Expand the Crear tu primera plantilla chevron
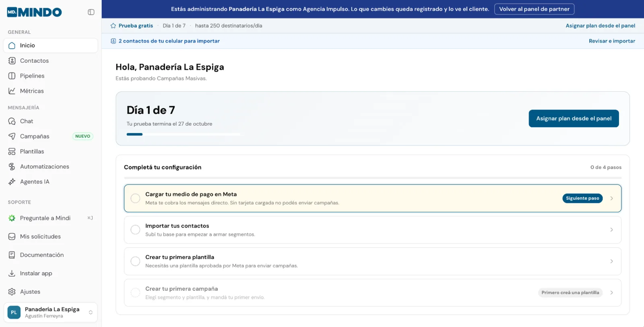644x327 pixels. pyautogui.click(x=611, y=261)
